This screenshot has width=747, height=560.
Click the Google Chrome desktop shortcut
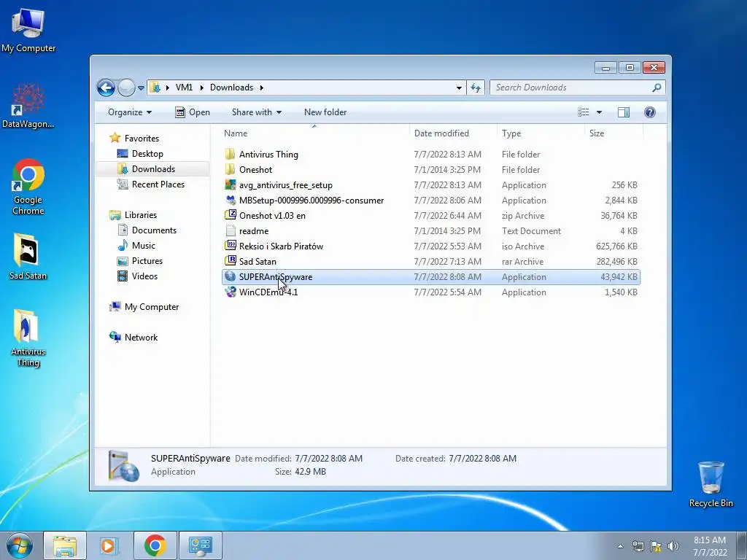tap(28, 187)
